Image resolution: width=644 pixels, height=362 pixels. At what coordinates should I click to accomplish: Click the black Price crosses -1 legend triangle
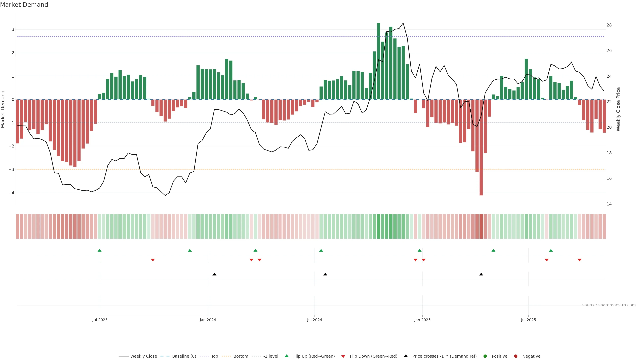click(x=406, y=356)
